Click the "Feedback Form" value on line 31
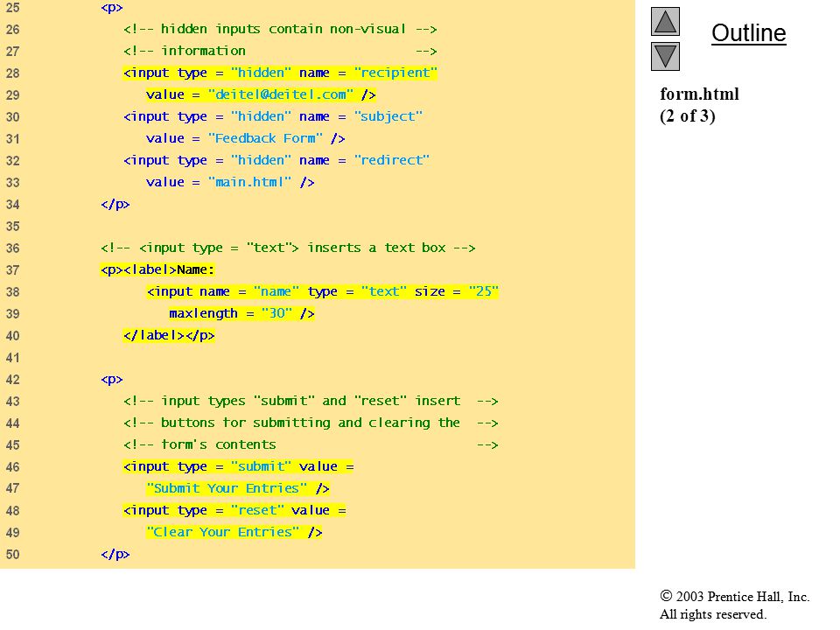Screen dimensions: 840x630 click(x=265, y=138)
